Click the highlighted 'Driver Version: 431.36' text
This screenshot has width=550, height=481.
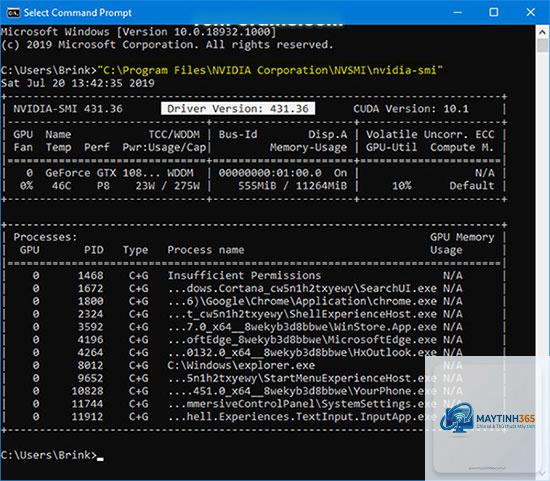coord(238,109)
